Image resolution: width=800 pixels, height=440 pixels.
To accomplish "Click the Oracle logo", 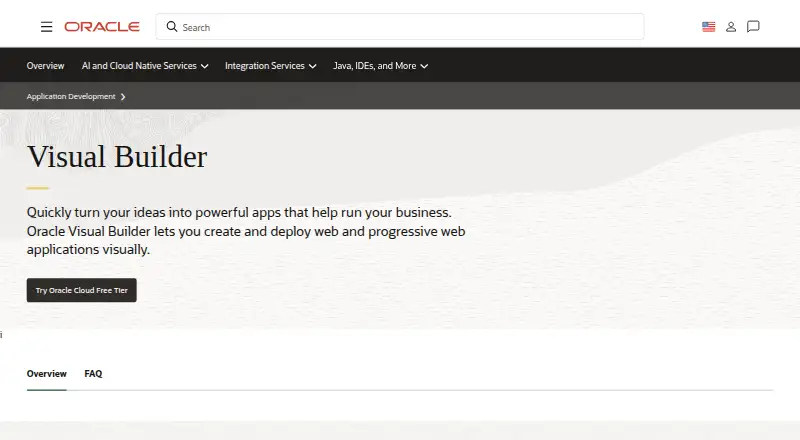I will point(102,27).
